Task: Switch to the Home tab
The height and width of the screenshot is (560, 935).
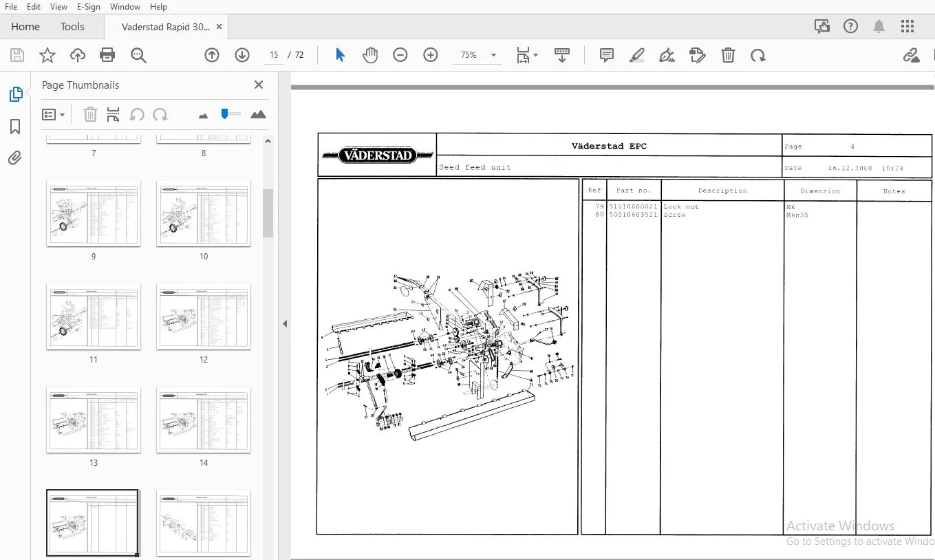Action: tap(25, 27)
